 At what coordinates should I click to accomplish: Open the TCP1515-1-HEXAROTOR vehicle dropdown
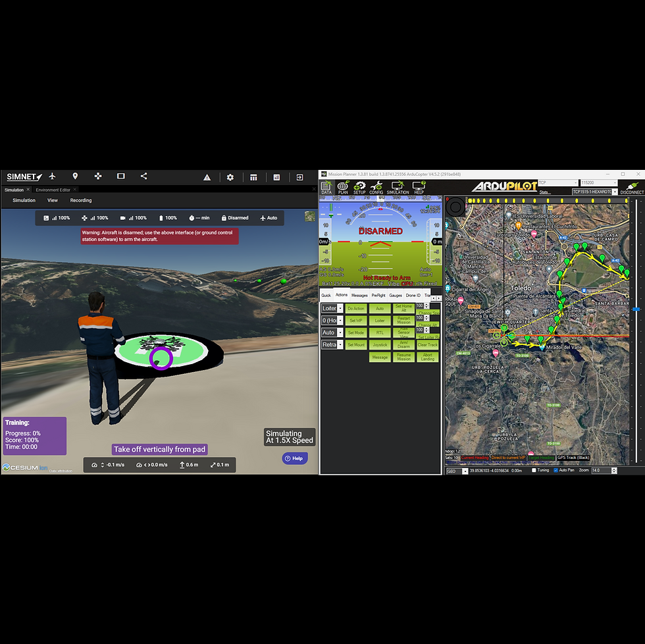point(615,192)
